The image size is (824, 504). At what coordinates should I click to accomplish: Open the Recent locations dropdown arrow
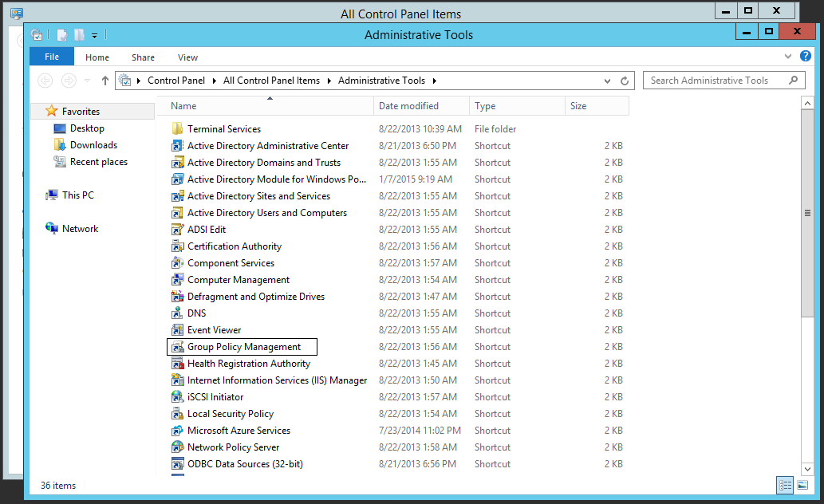tap(87, 81)
